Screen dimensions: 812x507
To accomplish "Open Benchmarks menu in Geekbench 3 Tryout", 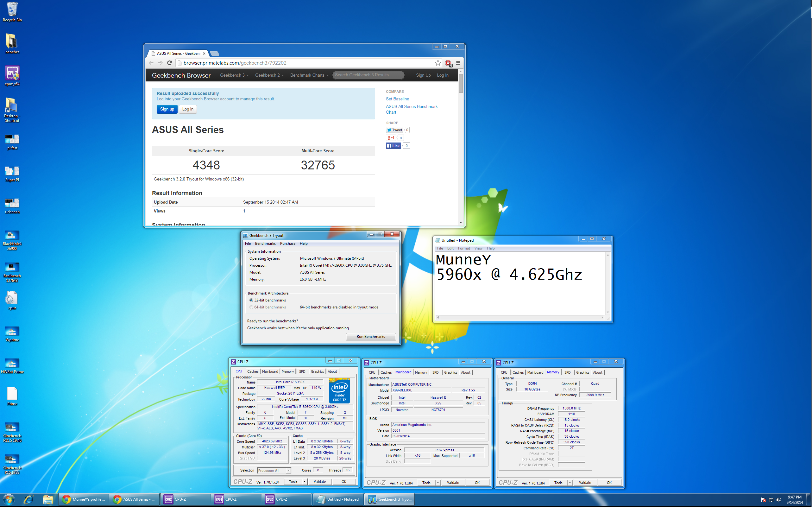I will coord(265,244).
